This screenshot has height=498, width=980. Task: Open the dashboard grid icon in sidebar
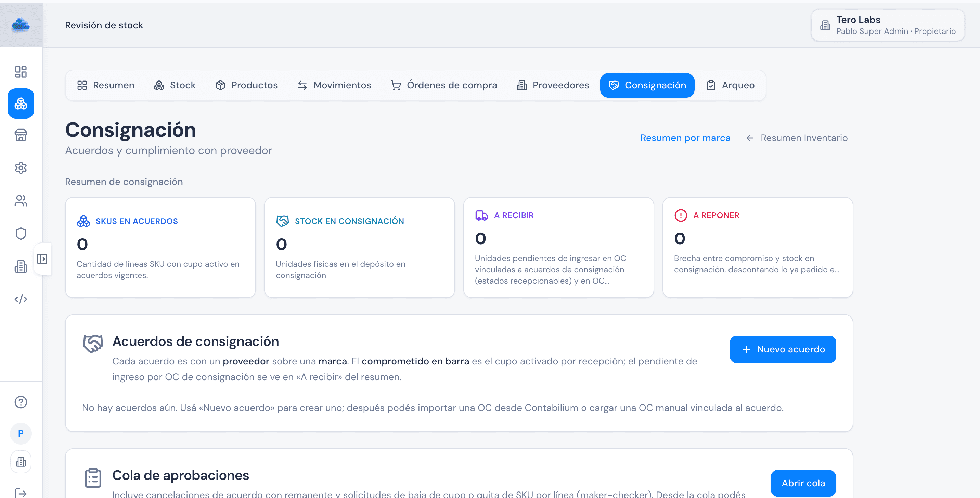point(21,72)
